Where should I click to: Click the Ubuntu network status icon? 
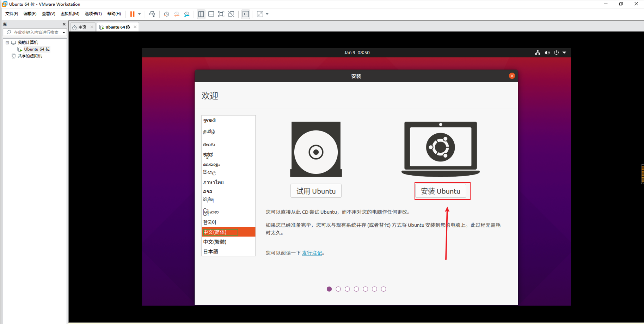click(538, 53)
